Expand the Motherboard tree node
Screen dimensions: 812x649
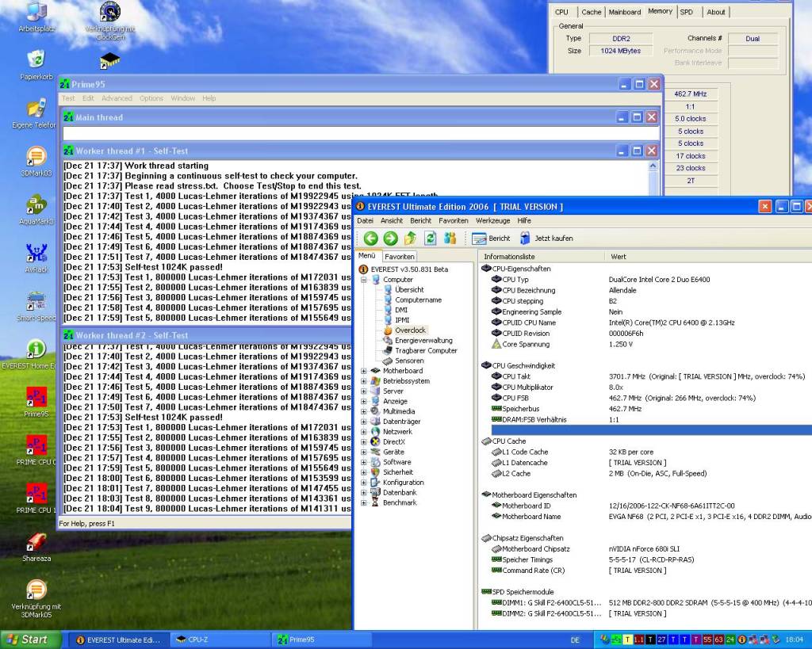363,371
